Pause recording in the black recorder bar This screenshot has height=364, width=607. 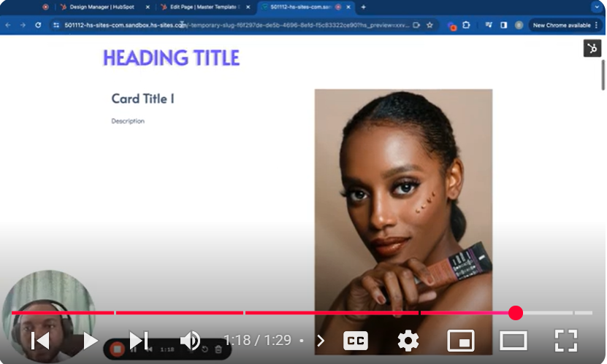[x=134, y=349]
